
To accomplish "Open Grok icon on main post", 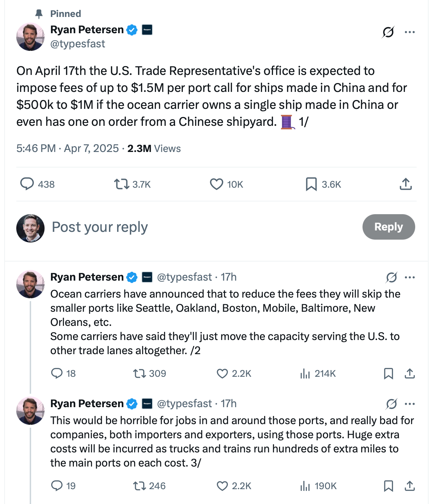I will [x=388, y=32].
